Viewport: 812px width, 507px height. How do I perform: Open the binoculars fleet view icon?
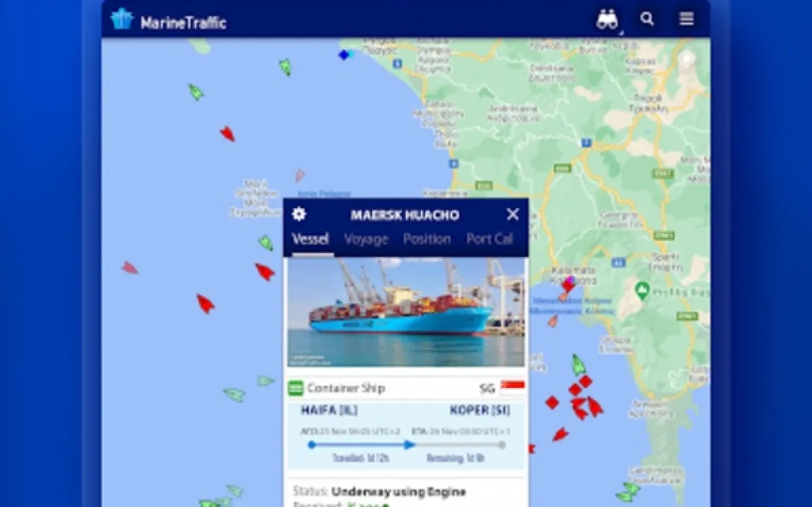pos(607,20)
